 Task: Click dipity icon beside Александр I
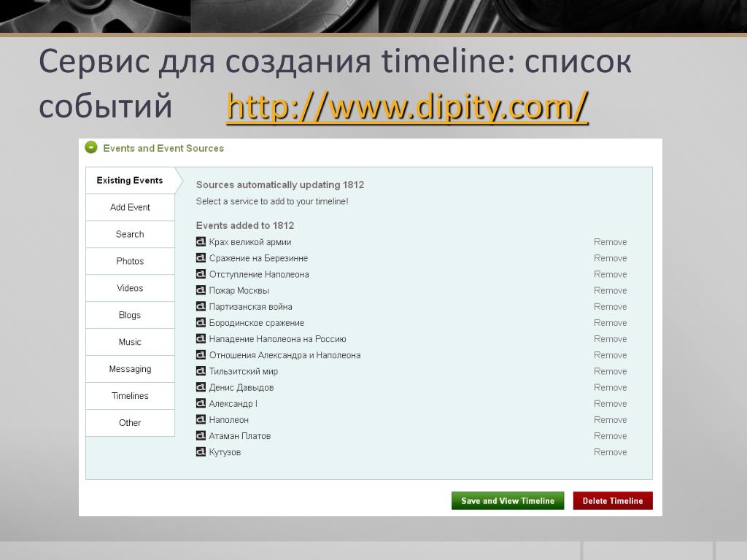(201, 403)
